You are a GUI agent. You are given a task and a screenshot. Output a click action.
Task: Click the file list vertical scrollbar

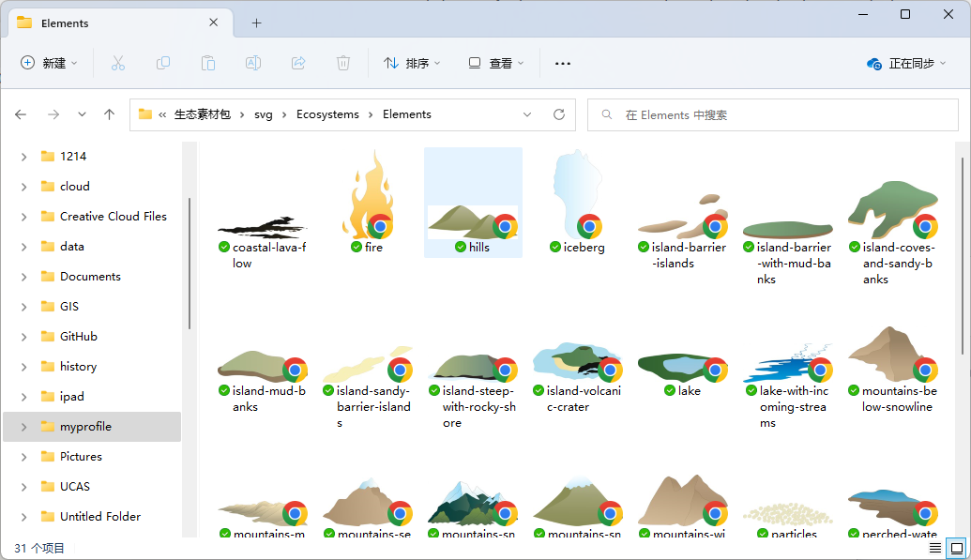(x=963, y=255)
